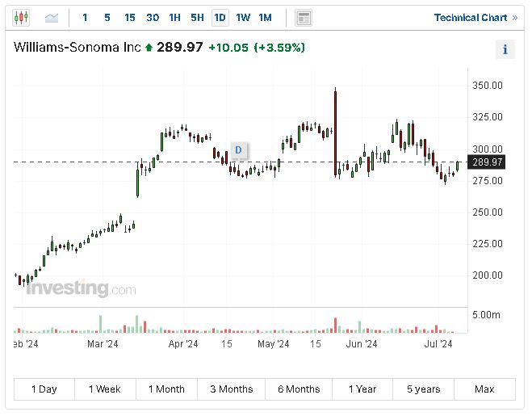Select the 1W interval
The width and height of the screenshot is (532, 416).
pyautogui.click(x=243, y=18)
